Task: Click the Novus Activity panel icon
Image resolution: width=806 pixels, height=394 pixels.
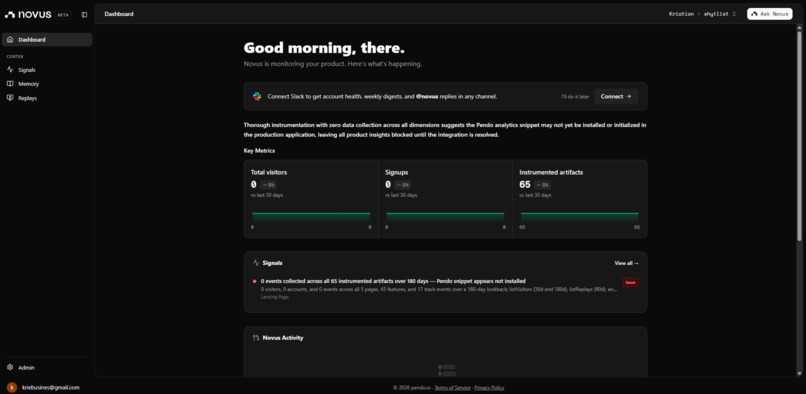Action: click(256, 338)
